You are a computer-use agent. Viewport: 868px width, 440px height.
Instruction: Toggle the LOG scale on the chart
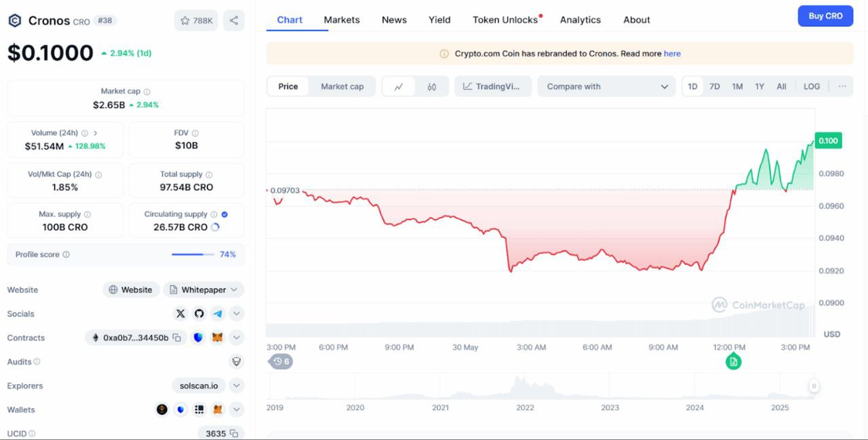tap(812, 87)
